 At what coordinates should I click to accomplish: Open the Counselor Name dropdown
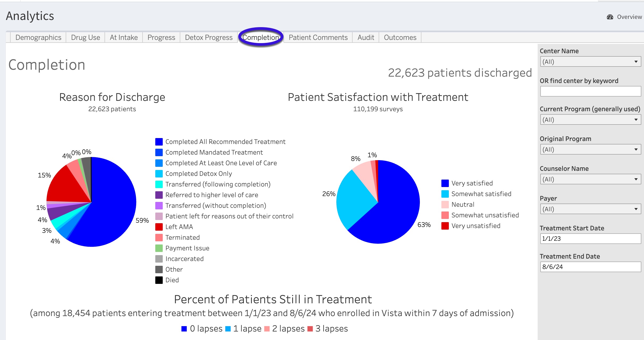[x=590, y=179]
